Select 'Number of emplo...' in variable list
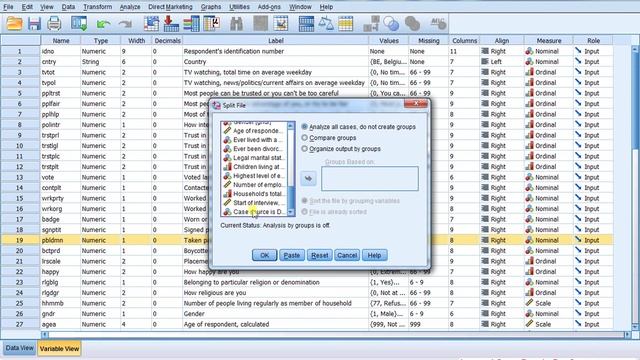The width and height of the screenshot is (640, 360). click(x=253, y=185)
